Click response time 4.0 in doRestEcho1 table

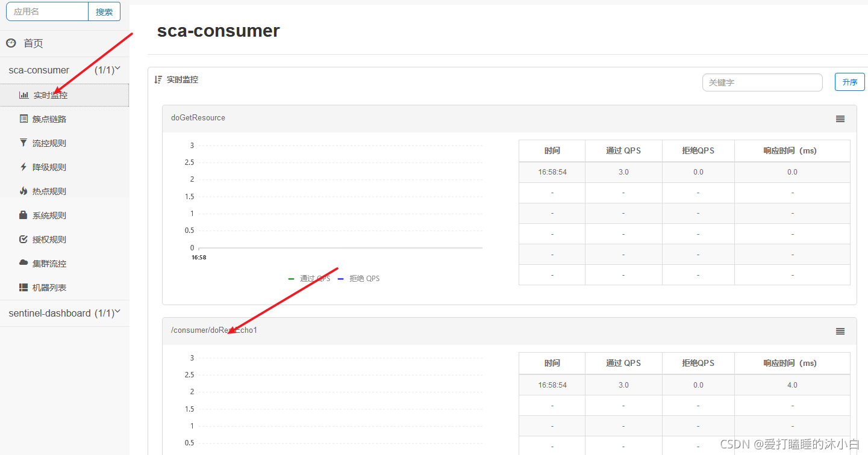click(792, 385)
